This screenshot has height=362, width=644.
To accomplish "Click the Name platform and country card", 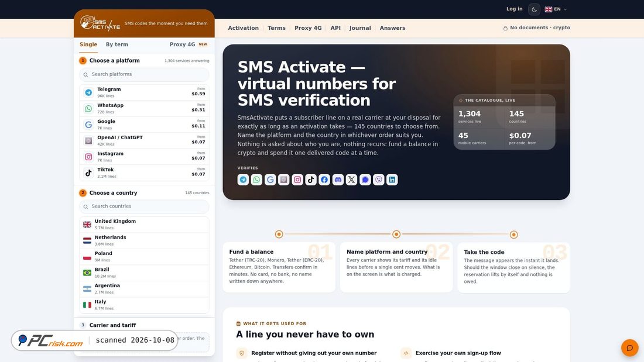I will [396, 267].
